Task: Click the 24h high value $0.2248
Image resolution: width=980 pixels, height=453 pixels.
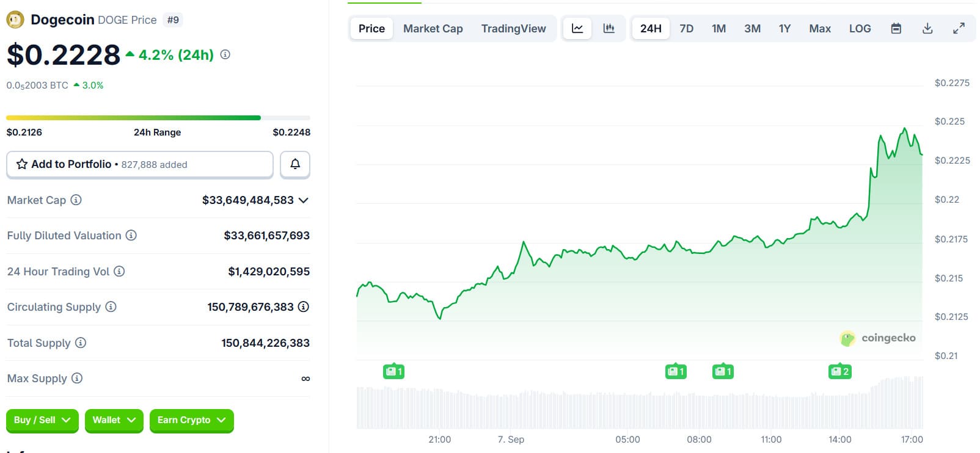Action: [291, 132]
